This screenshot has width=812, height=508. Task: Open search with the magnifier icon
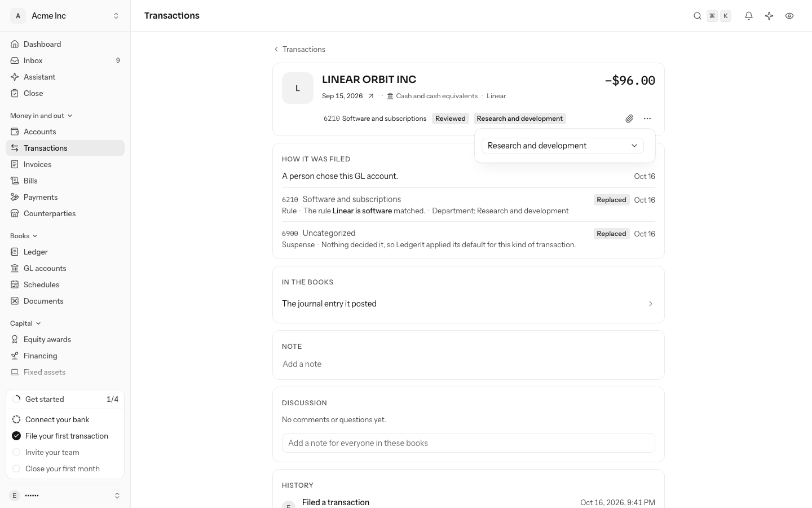[698, 16]
